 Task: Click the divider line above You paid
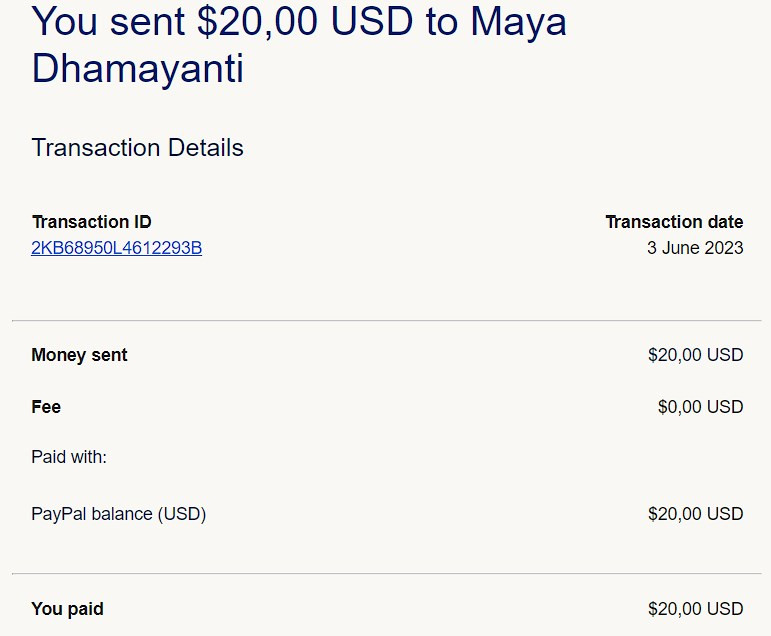click(x=386, y=574)
